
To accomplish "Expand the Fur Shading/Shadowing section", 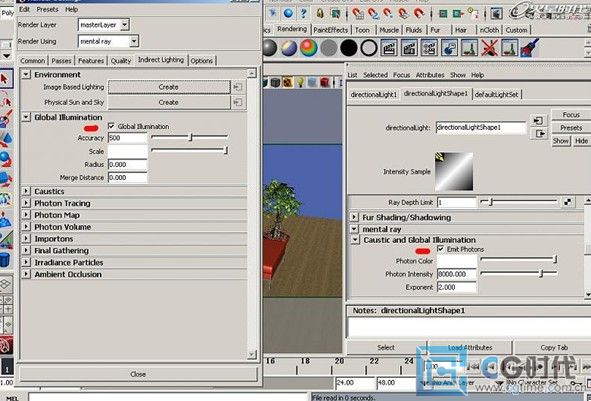I will [354, 217].
